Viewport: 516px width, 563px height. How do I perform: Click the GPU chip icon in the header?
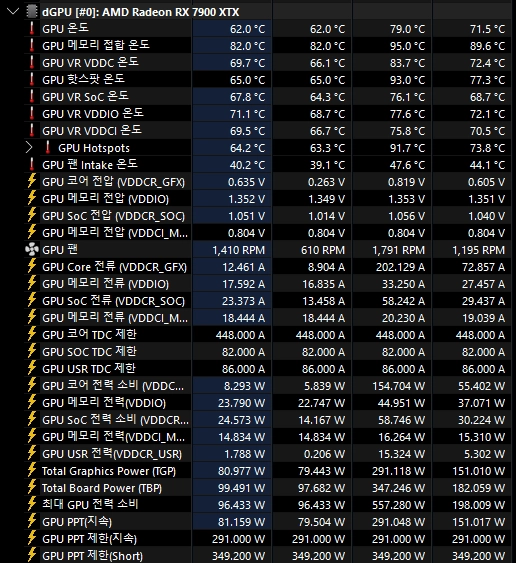tap(32, 11)
